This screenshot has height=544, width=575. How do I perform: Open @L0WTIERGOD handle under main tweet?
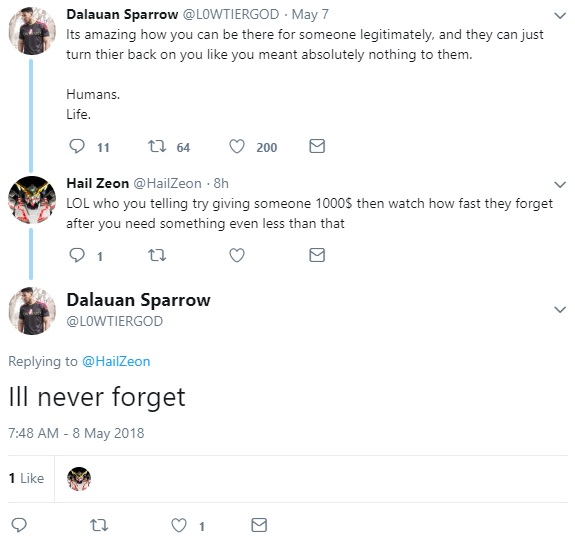click(x=114, y=321)
